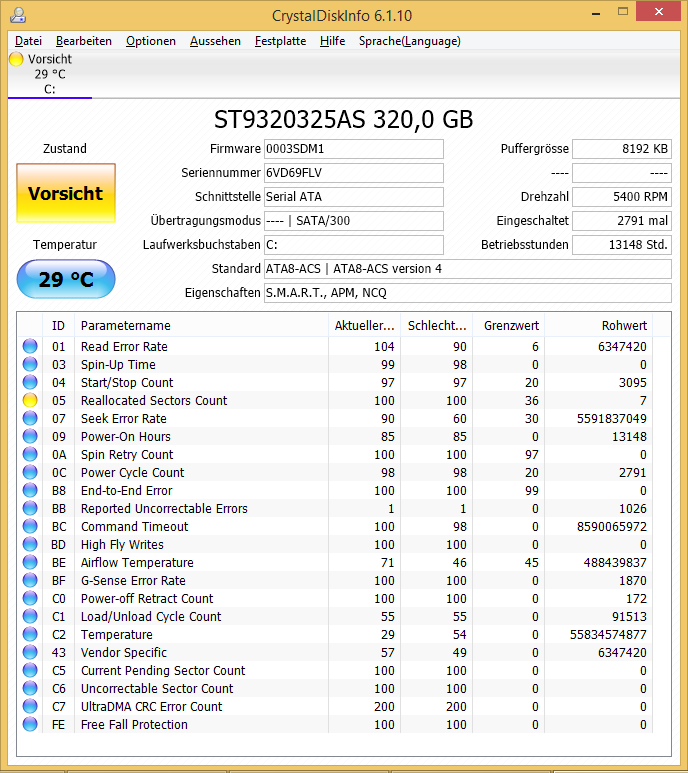The height and width of the screenshot is (773, 688).
Task: Click the ST9320325AS 320,0 GB drive title
Action: coord(344,119)
